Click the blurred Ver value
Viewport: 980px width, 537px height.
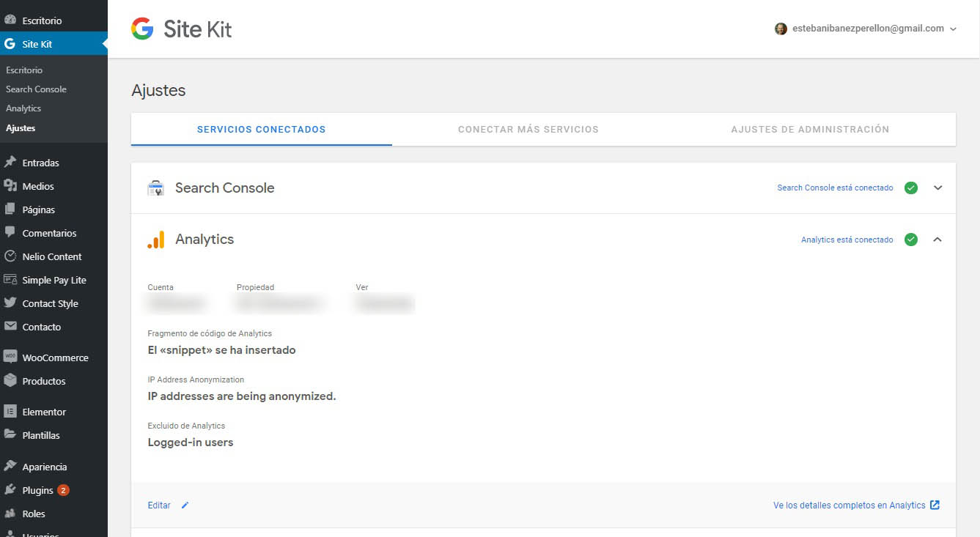[x=385, y=303]
